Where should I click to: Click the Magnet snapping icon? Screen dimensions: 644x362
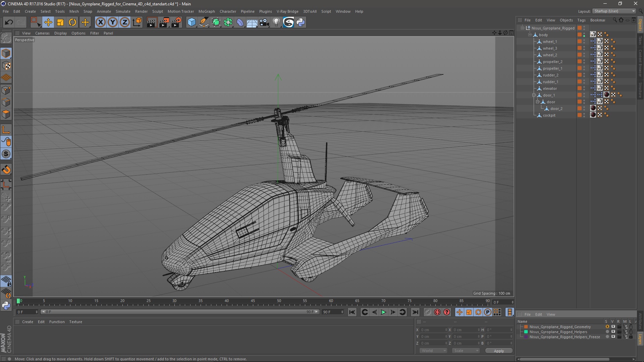6,170
